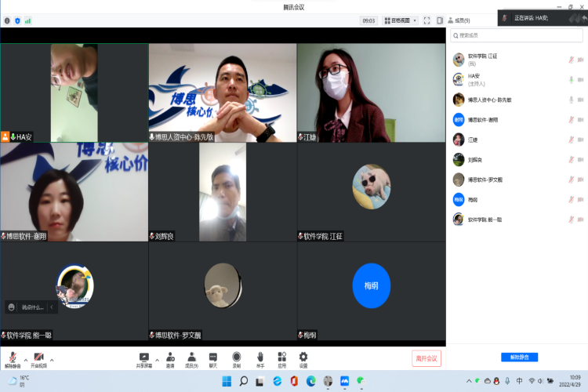Select member 江婕 in members list
The width and height of the screenshot is (588, 392).
(517, 140)
